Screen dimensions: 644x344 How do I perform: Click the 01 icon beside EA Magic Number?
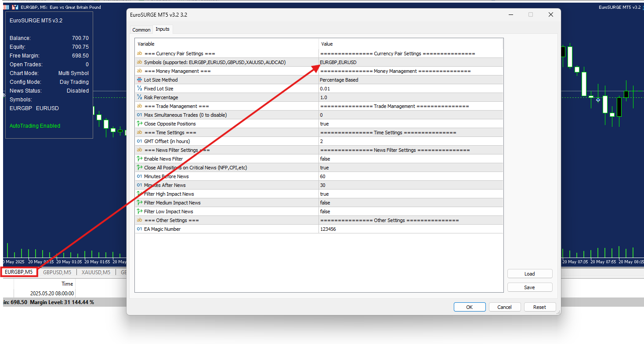click(140, 229)
